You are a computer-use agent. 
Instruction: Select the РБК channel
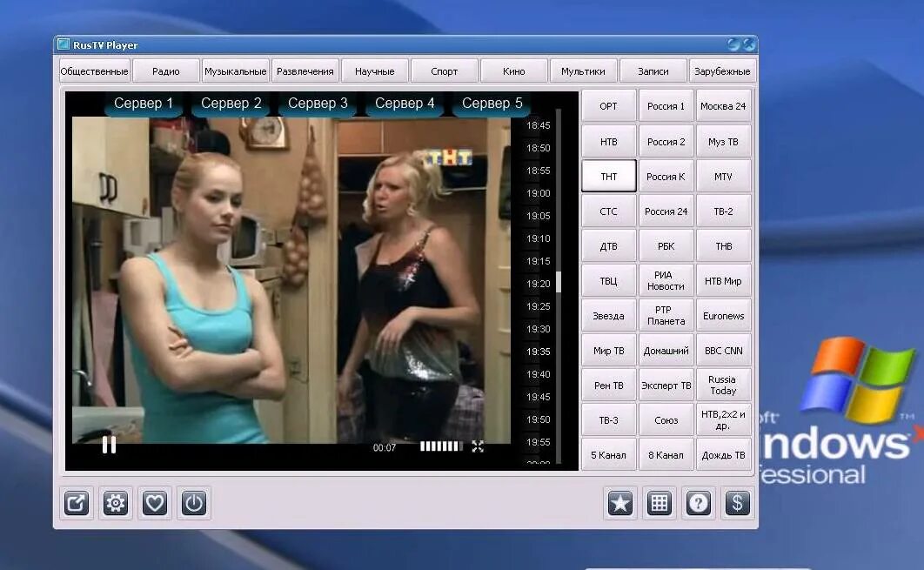point(666,245)
